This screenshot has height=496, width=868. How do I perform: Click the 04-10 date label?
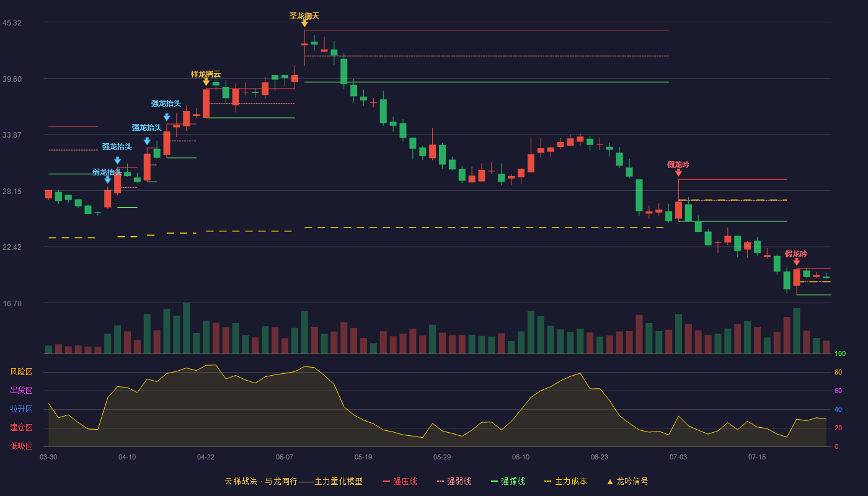(x=127, y=457)
